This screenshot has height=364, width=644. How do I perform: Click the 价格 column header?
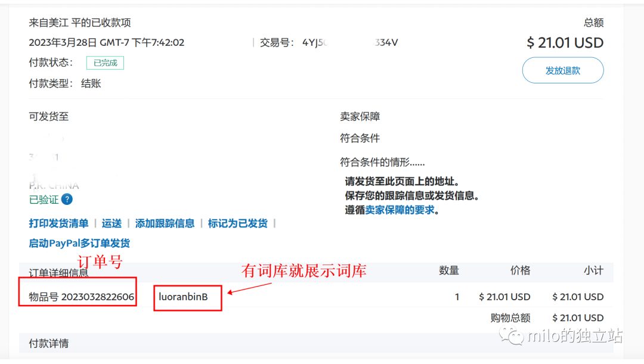[521, 270]
